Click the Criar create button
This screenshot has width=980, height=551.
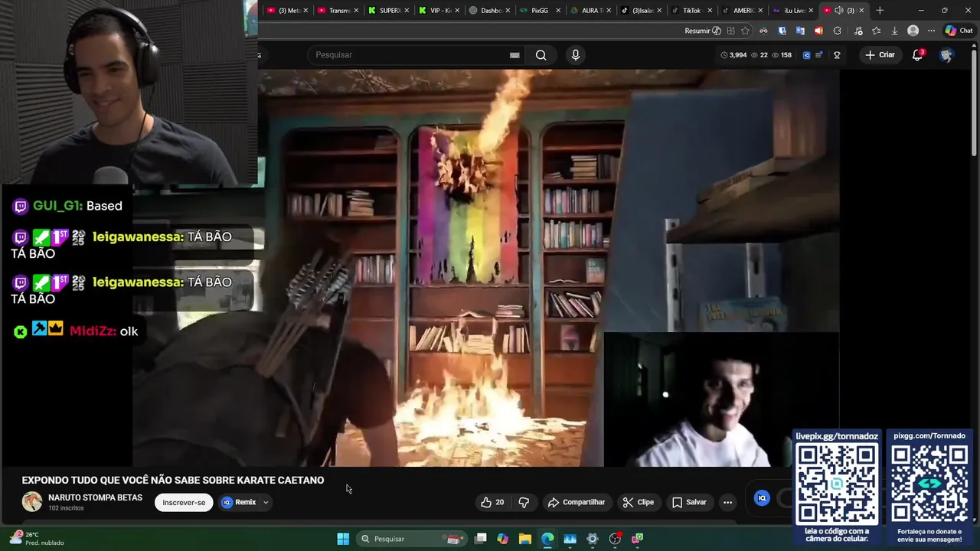coord(880,55)
